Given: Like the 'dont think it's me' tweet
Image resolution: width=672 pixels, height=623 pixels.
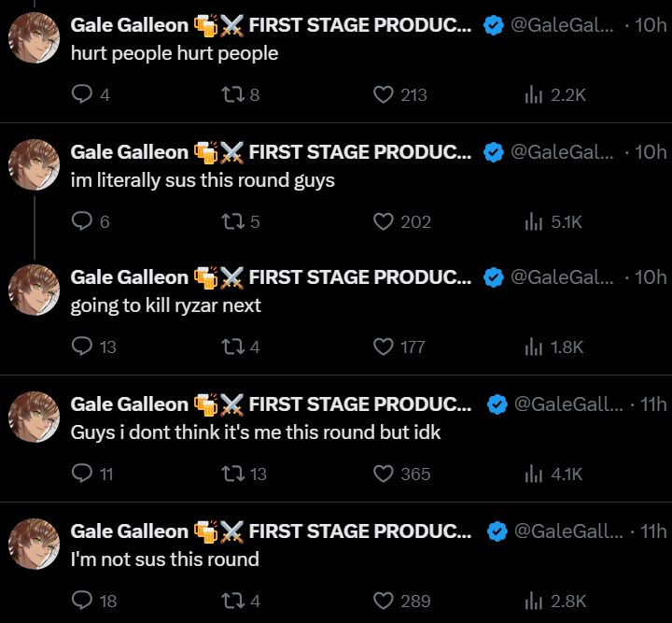Looking at the screenshot, I should 383,474.
